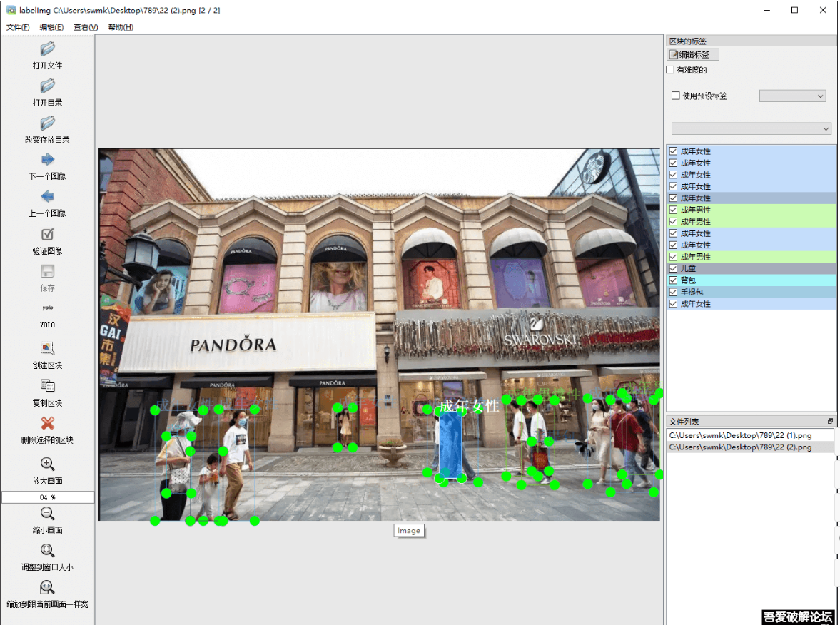This screenshot has height=625, width=840.
Task: Uncheck the 成年男性 checkbox directly above 儿童
Action: click(x=674, y=257)
